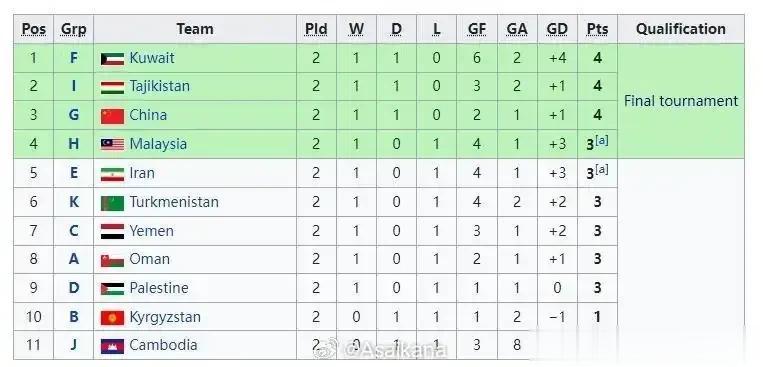Click the Yemen flag icon

[x=112, y=232]
